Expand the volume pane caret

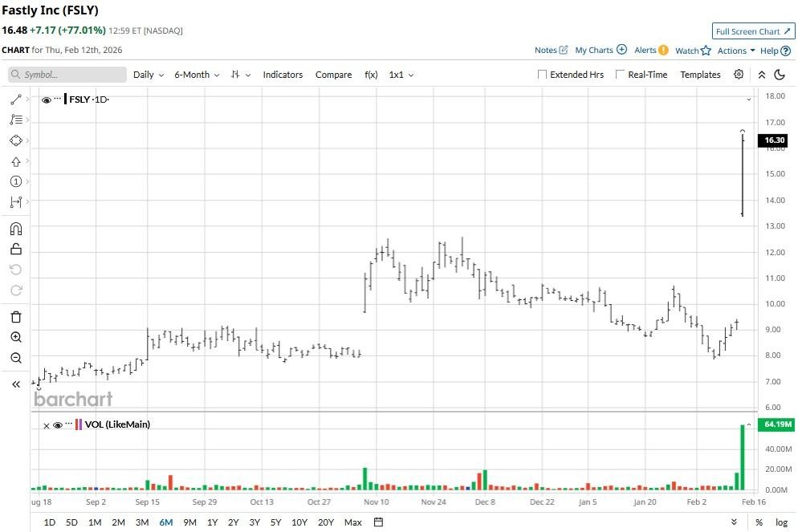pos(749,424)
